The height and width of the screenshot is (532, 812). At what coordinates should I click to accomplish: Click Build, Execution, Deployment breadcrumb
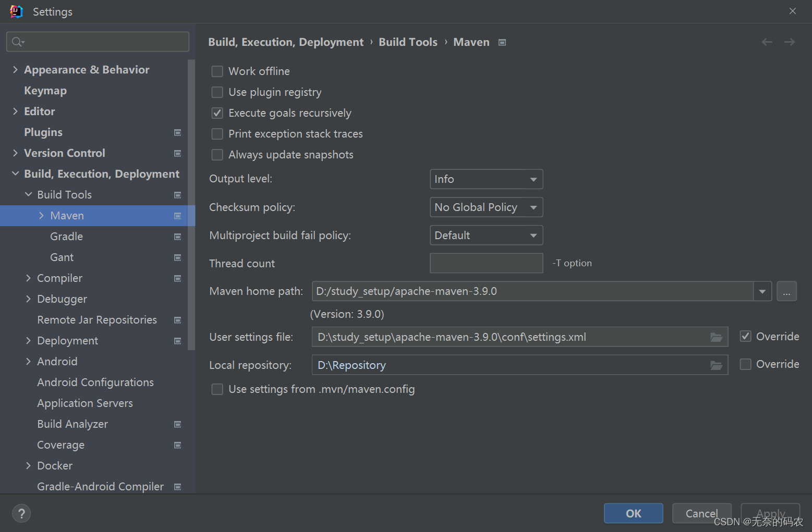286,42
